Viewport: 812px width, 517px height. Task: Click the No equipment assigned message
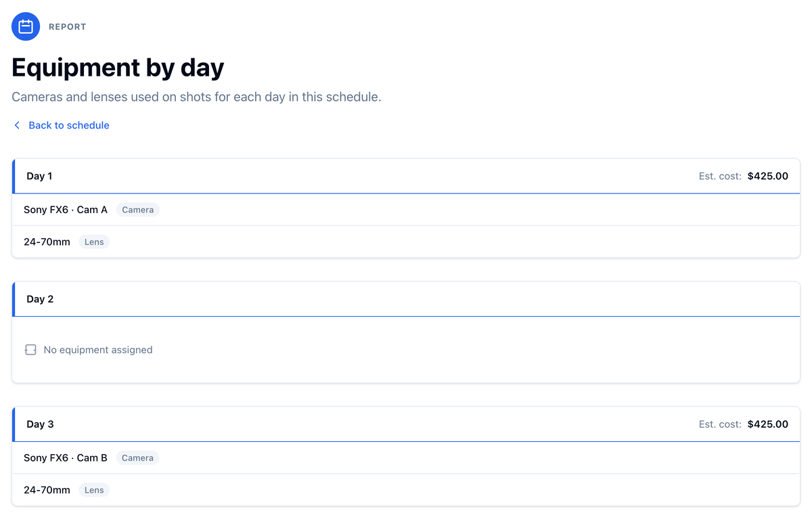(98, 350)
